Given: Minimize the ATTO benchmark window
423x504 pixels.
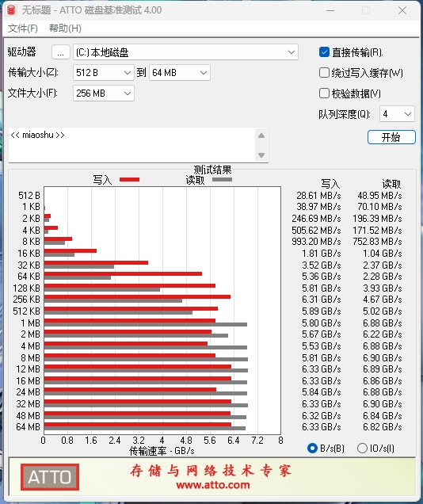Looking at the screenshot, I should pos(330,10).
